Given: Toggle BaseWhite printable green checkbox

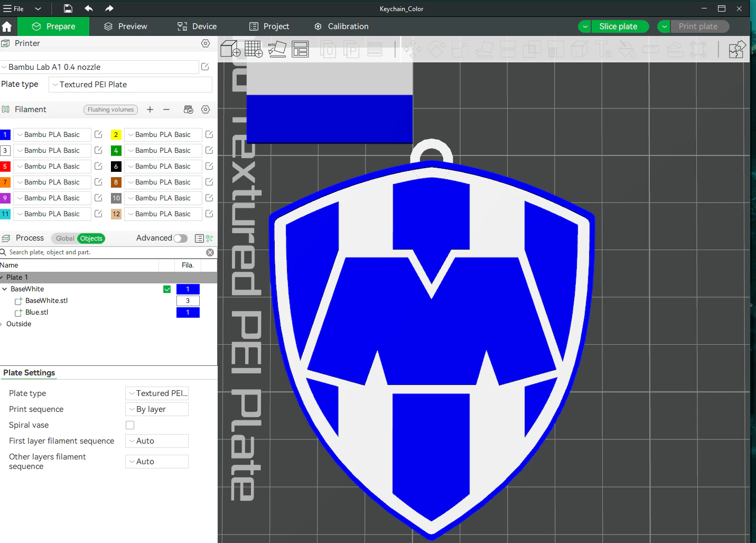Looking at the screenshot, I should 167,289.
